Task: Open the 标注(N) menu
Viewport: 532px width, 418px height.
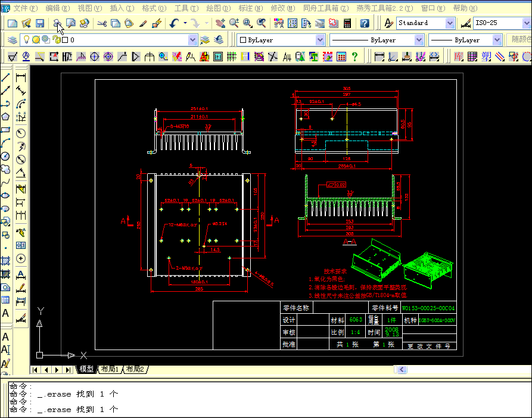Action: pos(251,8)
